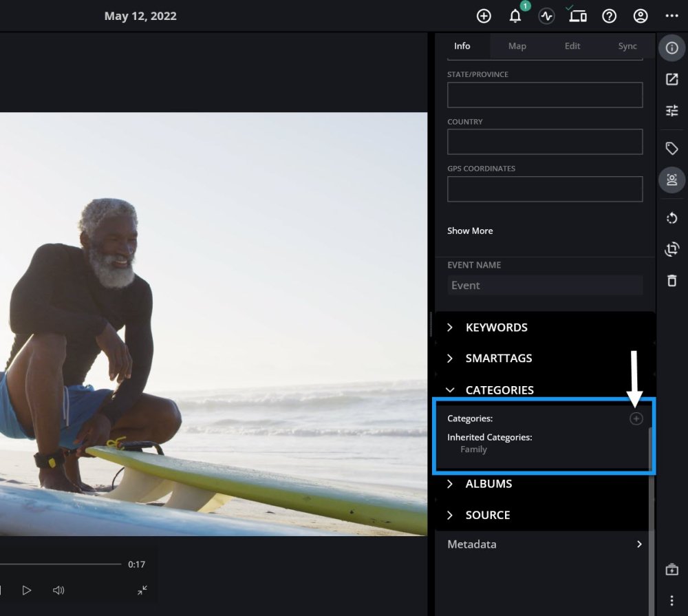The image size is (688, 616).
Task: Open the user account profile icon
Action: 641,16
